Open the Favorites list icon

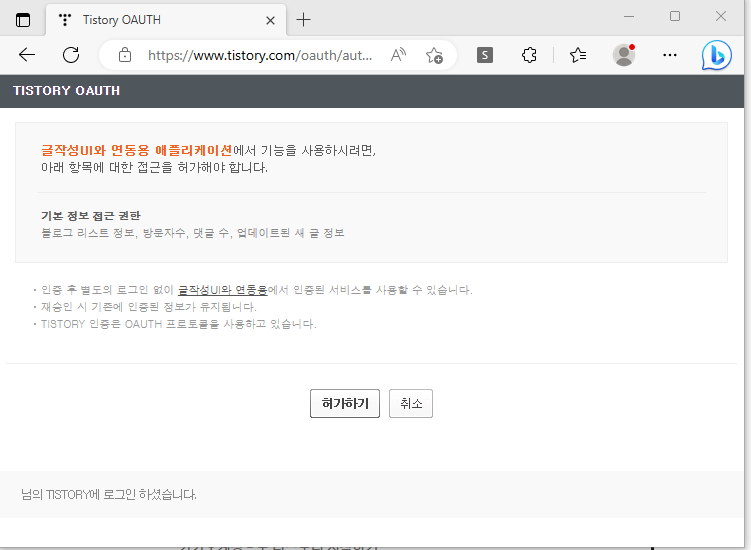(x=578, y=55)
